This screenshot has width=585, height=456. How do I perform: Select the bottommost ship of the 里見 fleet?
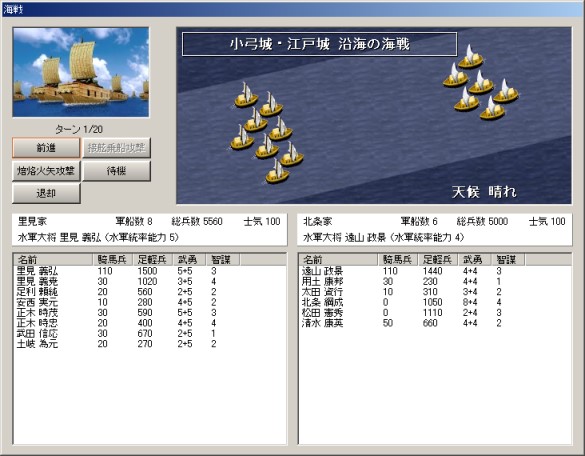coord(277,172)
